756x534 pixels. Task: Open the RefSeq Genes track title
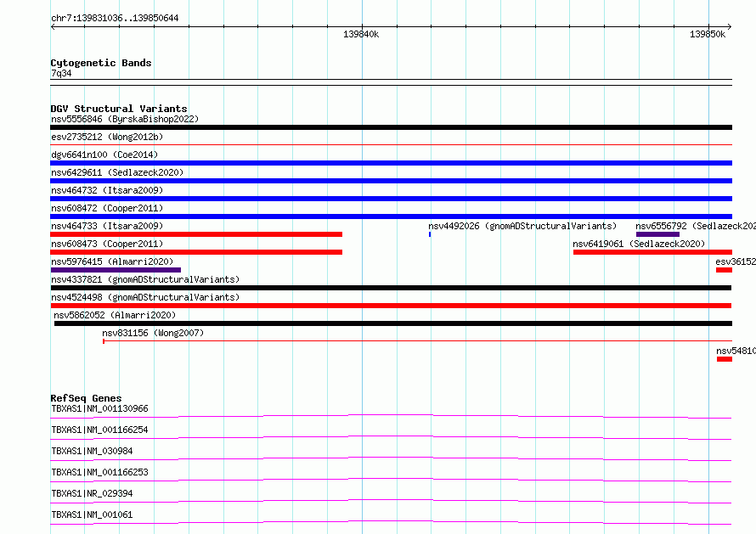tap(86, 398)
